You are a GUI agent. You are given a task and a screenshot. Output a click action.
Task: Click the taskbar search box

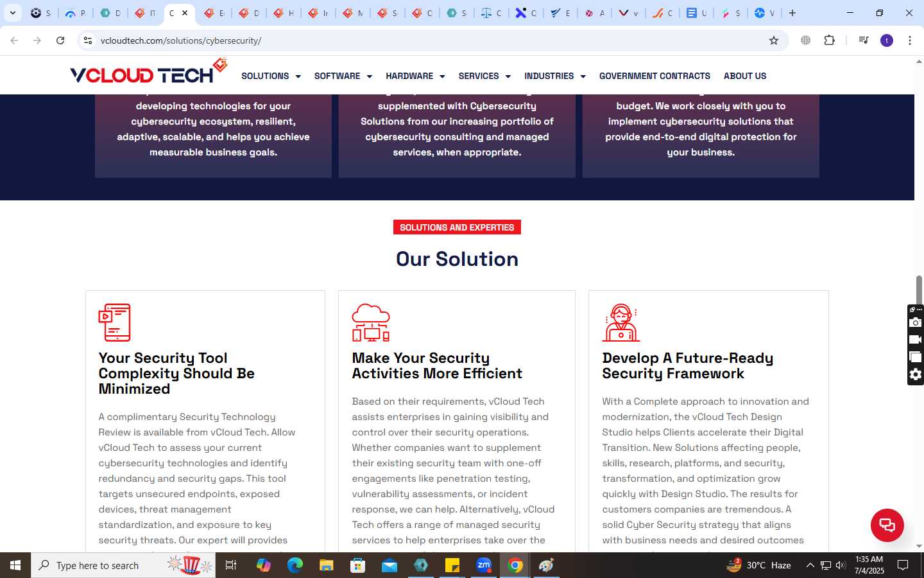pos(123,565)
